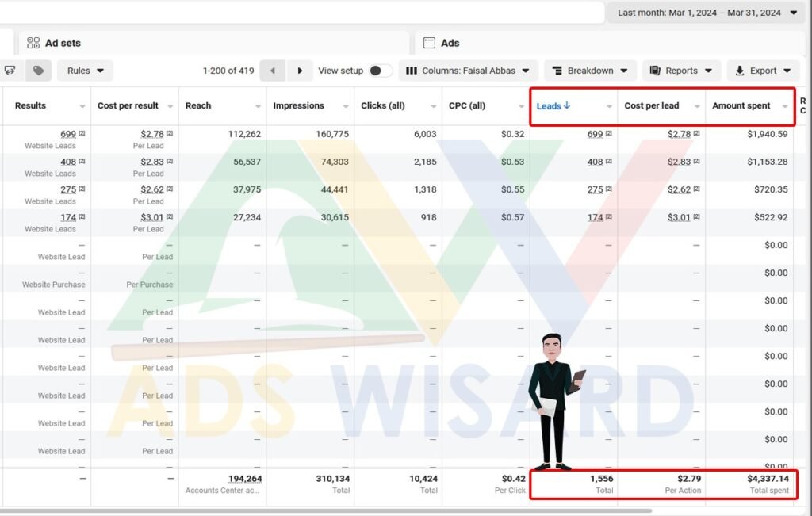Sort by Cost per result column header
Screen dimensions: 812x516
coord(128,105)
